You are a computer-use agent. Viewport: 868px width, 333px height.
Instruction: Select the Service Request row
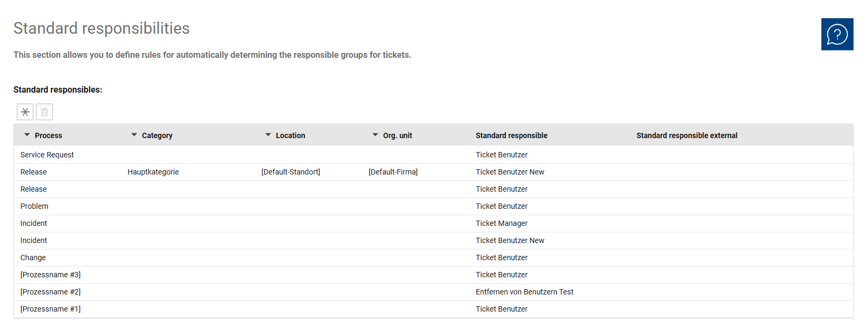[433, 155]
